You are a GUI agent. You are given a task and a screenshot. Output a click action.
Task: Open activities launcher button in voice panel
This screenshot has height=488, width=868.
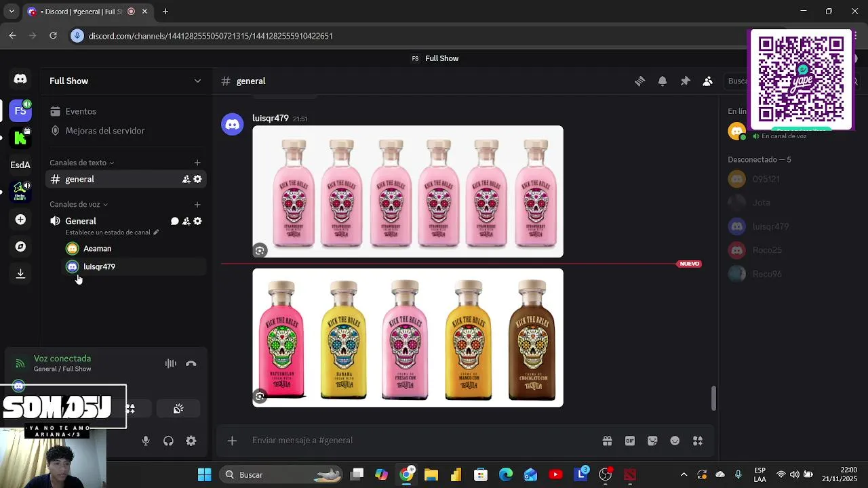pyautogui.click(x=130, y=409)
